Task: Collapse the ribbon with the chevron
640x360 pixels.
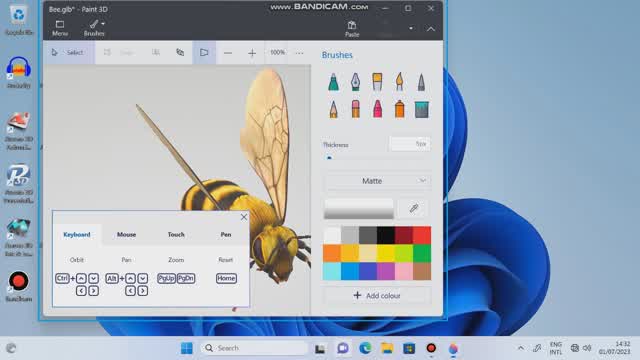Action: point(431,29)
